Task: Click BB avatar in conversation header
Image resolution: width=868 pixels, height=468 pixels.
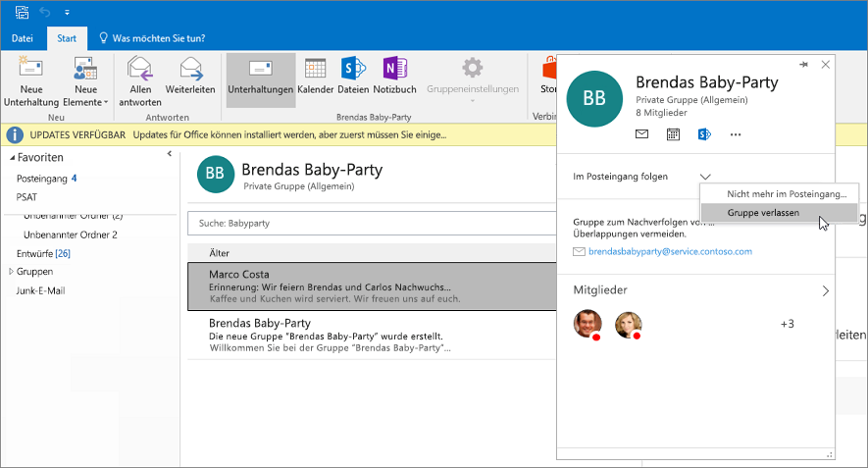Action: [216, 174]
